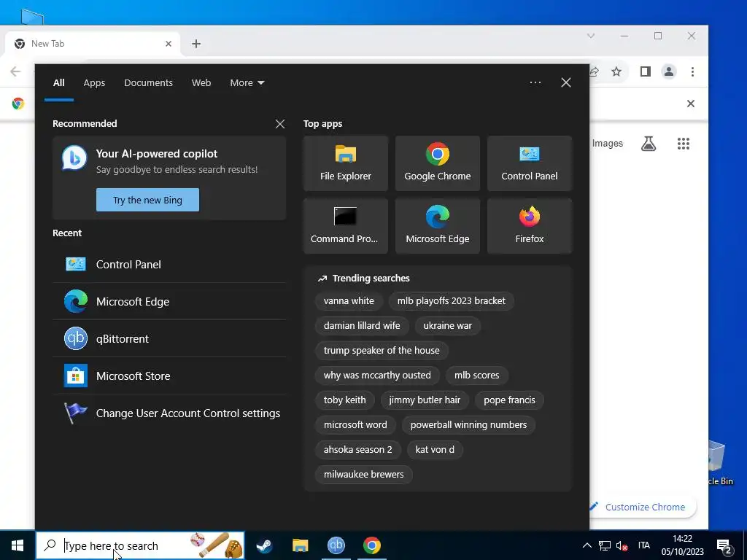747x560 pixels.
Task: Open the taskbar clock and date
Action: [x=682, y=545]
